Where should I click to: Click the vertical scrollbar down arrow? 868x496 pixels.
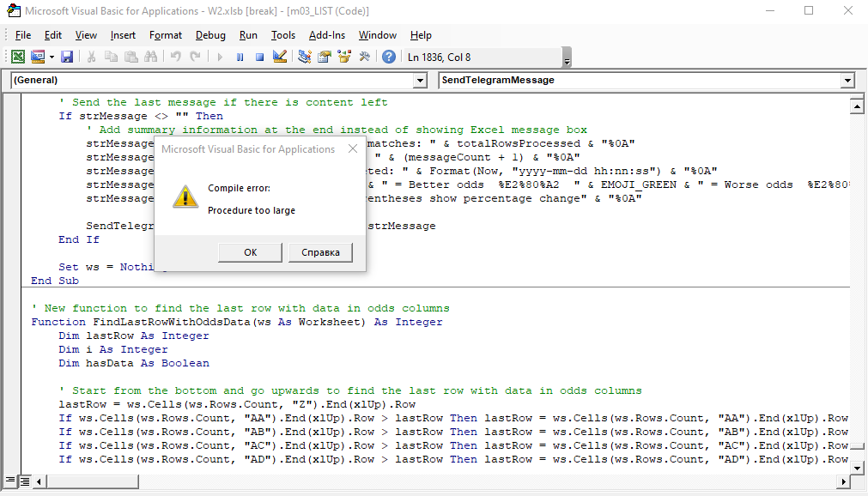pos(856,466)
